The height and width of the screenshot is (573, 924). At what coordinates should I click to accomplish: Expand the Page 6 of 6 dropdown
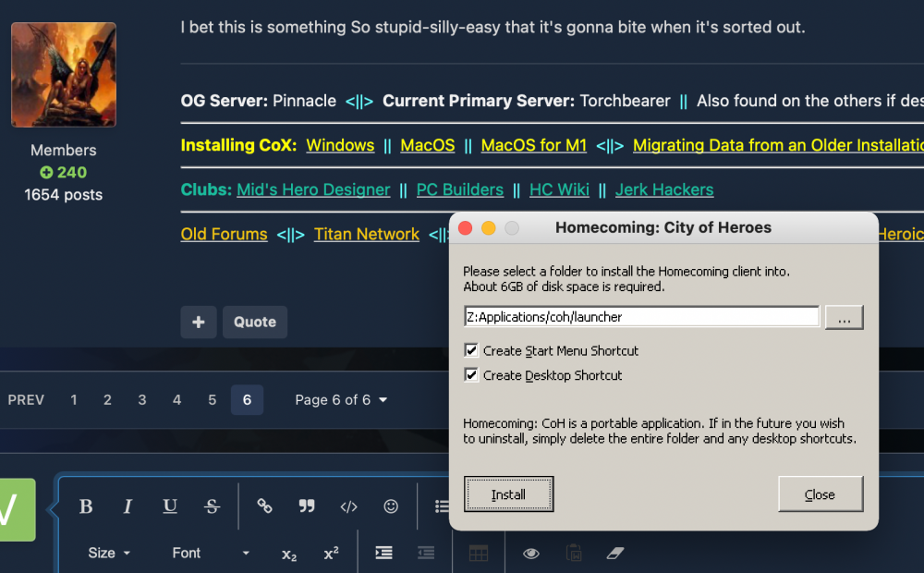pos(341,400)
